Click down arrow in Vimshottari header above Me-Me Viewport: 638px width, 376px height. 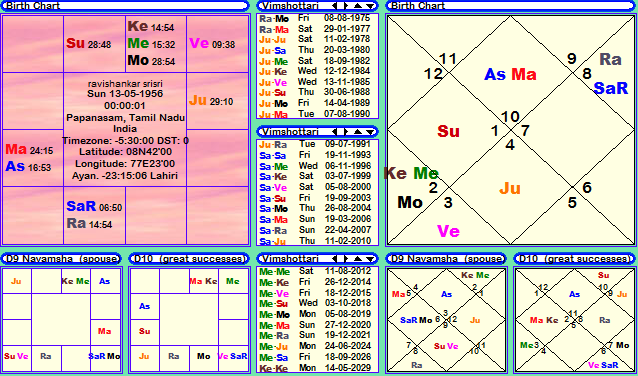pyautogui.click(x=370, y=259)
